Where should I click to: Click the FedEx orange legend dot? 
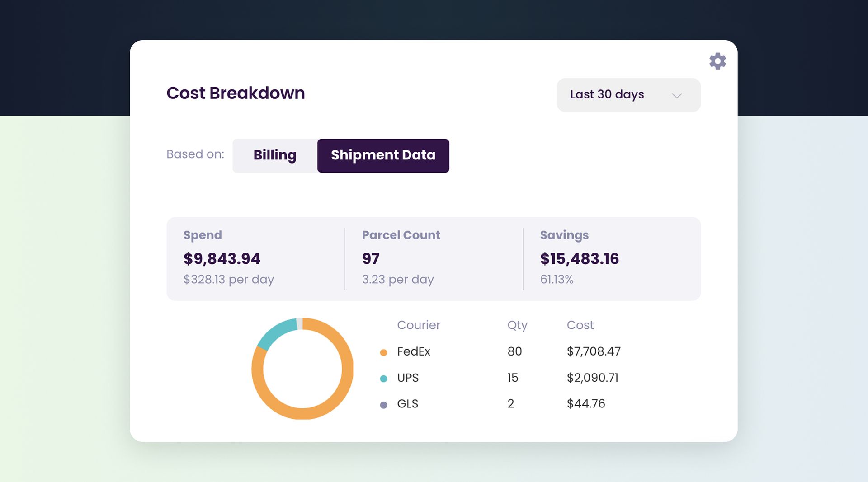click(x=384, y=352)
